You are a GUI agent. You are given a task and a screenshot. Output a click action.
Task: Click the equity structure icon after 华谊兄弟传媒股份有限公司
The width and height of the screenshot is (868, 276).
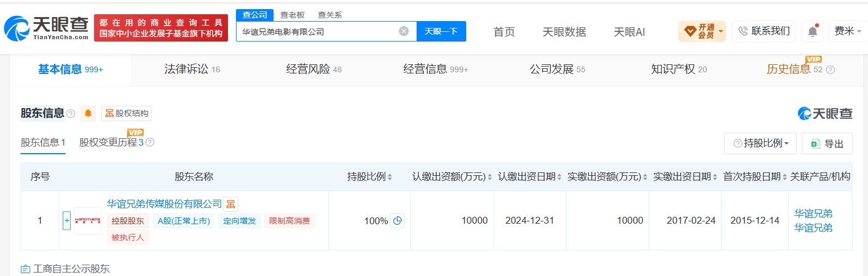pos(230,204)
